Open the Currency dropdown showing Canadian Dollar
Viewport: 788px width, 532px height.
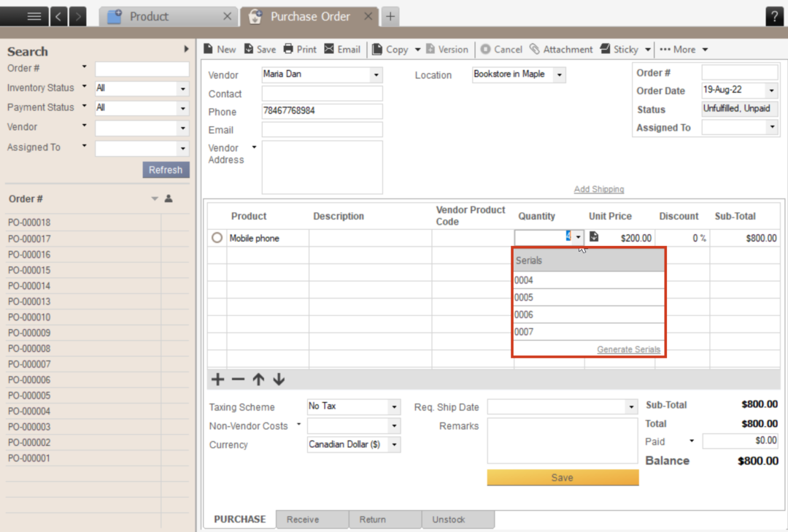click(x=393, y=444)
